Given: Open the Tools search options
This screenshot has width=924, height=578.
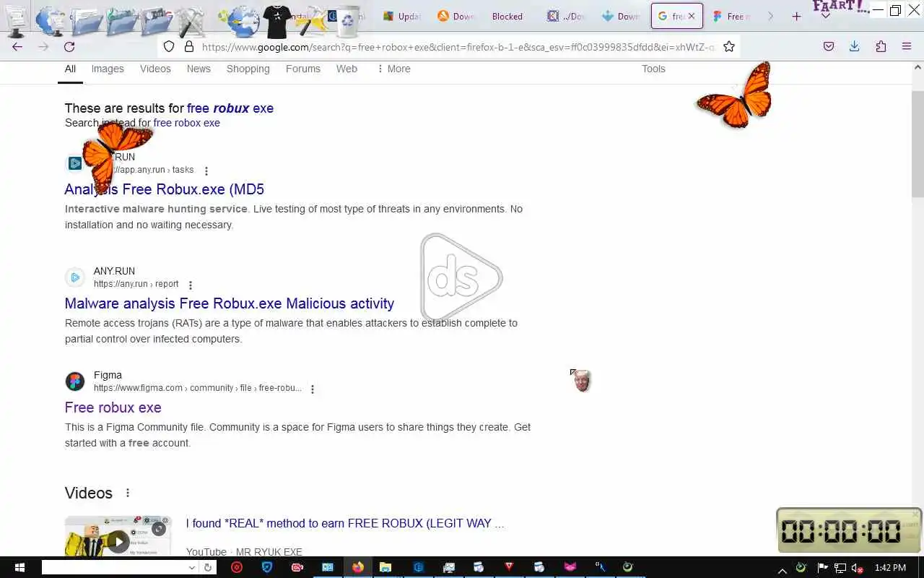Looking at the screenshot, I should (x=653, y=69).
